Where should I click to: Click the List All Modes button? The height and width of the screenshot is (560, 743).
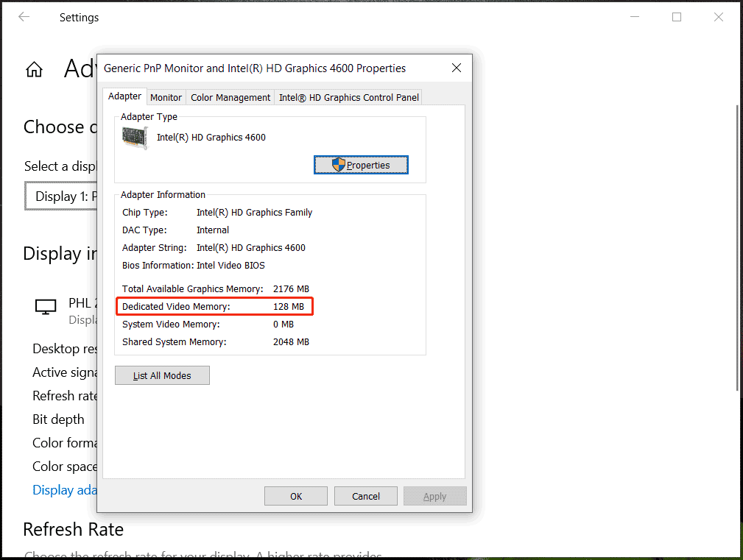tap(162, 375)
